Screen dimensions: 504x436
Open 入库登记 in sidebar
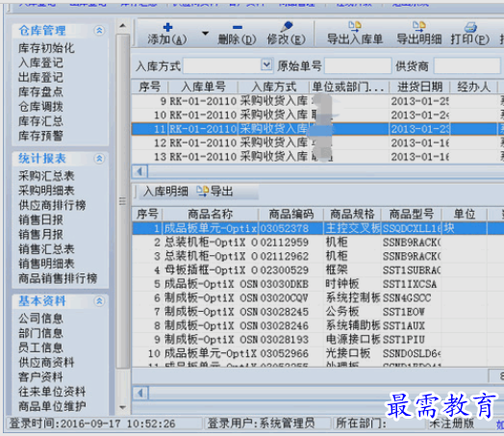(x=40, y=63)
